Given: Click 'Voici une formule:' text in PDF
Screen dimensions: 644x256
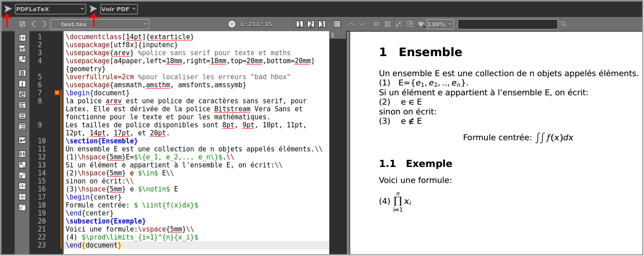Looking at the screenshot, I should coord(415,180).
